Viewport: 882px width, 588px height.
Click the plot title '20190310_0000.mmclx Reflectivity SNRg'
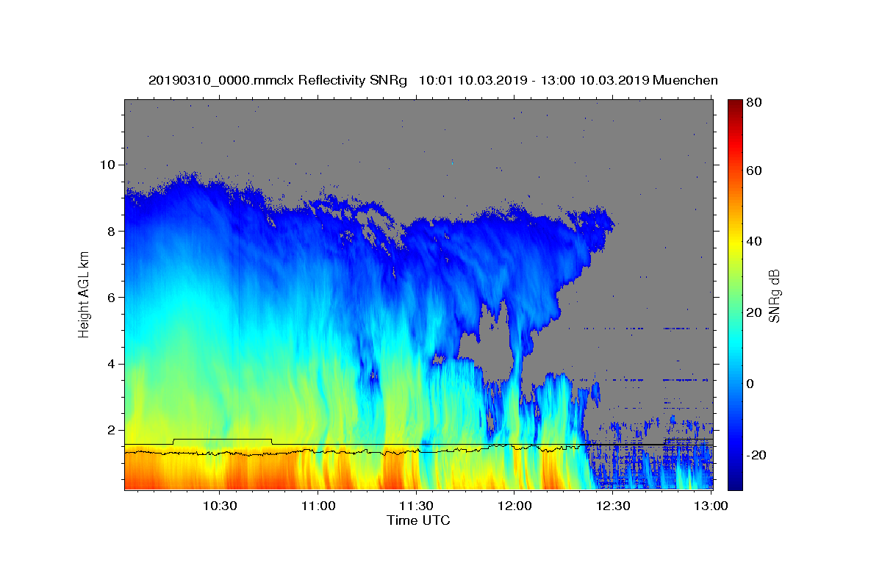278,79
